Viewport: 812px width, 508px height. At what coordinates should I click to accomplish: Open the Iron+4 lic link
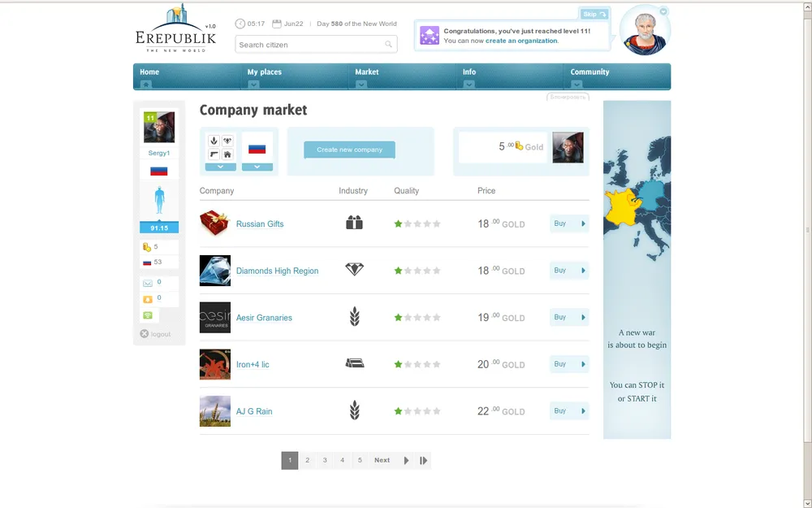pyautogui.click(x=253, y=364)
